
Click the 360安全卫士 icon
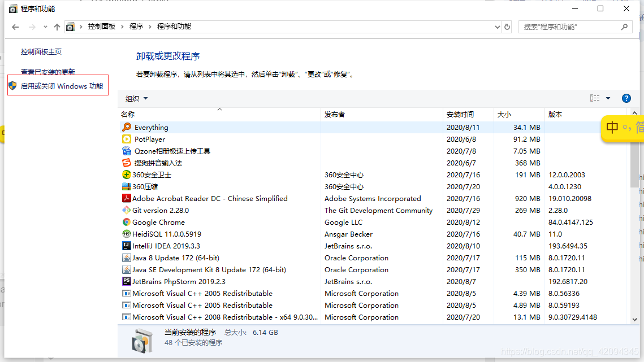coord(127,175)
